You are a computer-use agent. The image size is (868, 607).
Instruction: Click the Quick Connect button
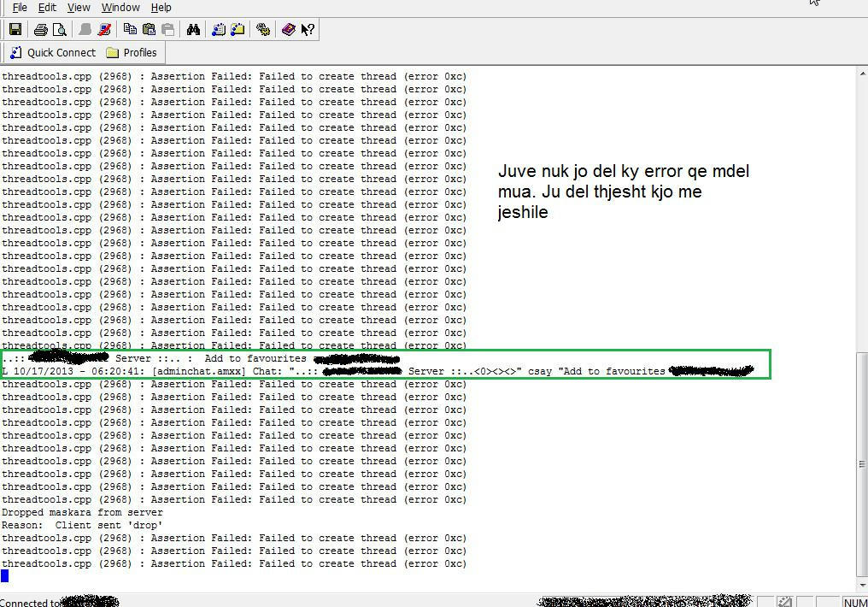53,53
